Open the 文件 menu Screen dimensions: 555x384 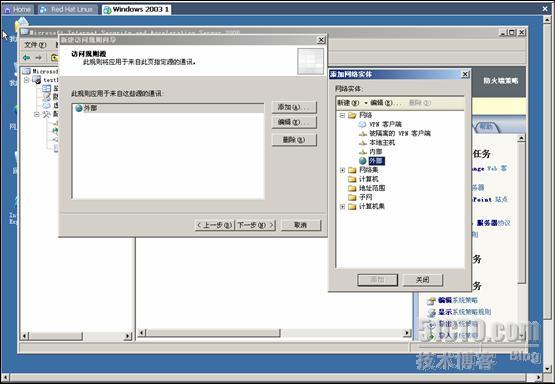click(x=35, y=45)
